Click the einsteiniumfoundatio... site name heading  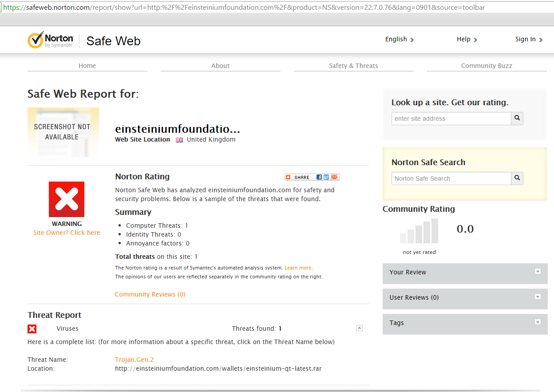pyautogui.click(x=178, y=129)
